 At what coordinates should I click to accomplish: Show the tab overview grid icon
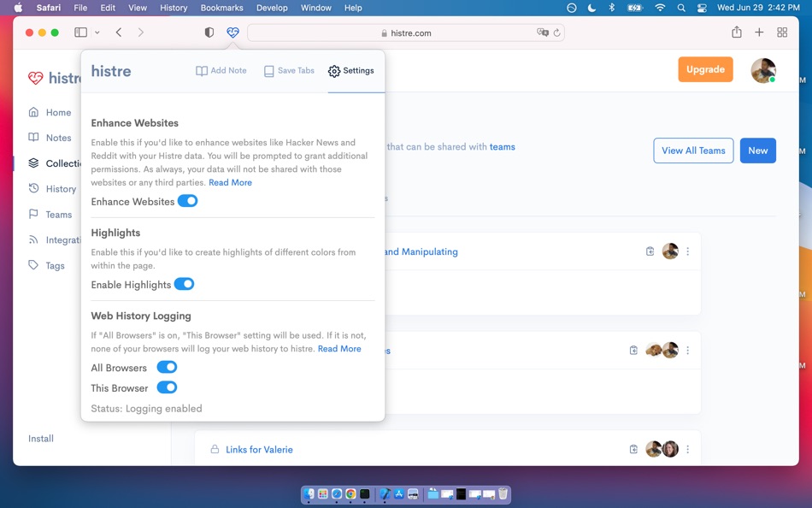point(782,32)
